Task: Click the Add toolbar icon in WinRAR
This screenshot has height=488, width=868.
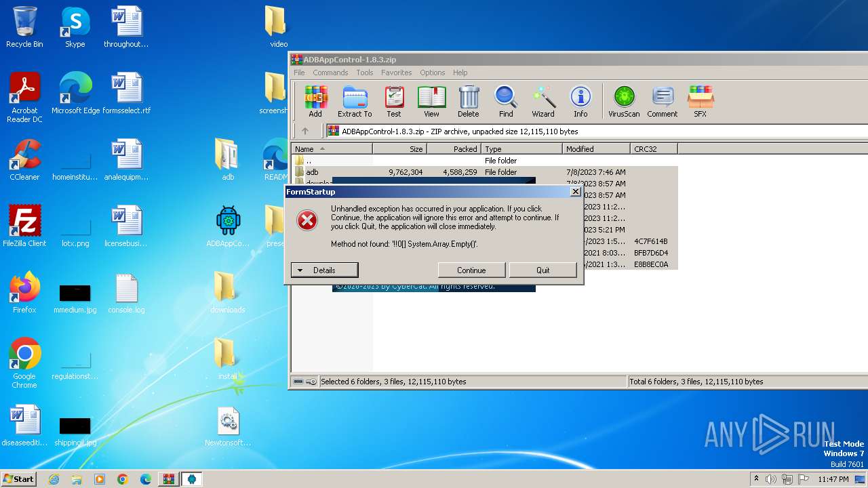Action: tap(315, 102)
